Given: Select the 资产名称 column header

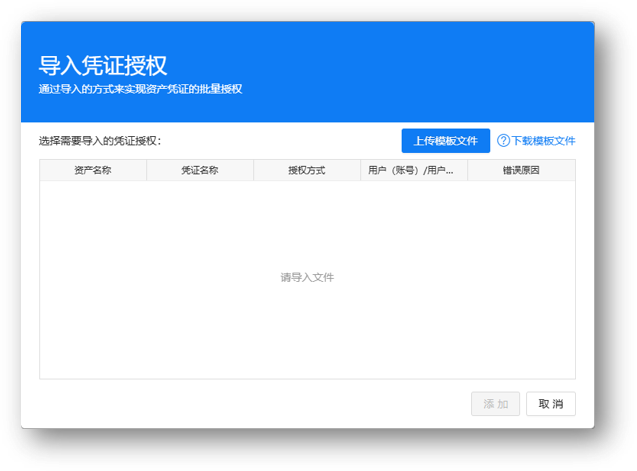Looking at the screenshot, I should click(x=93, y=171).
